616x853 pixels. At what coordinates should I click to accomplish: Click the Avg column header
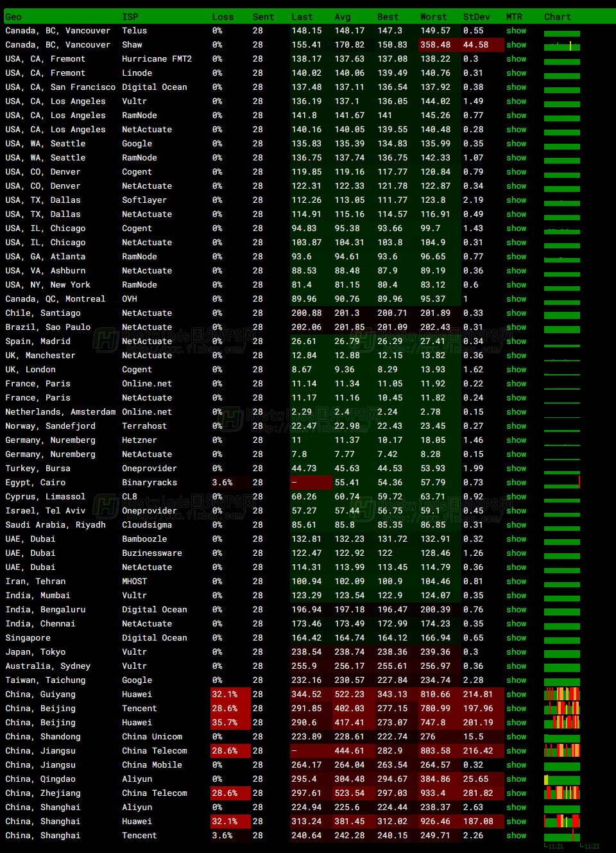pos(343,17)
